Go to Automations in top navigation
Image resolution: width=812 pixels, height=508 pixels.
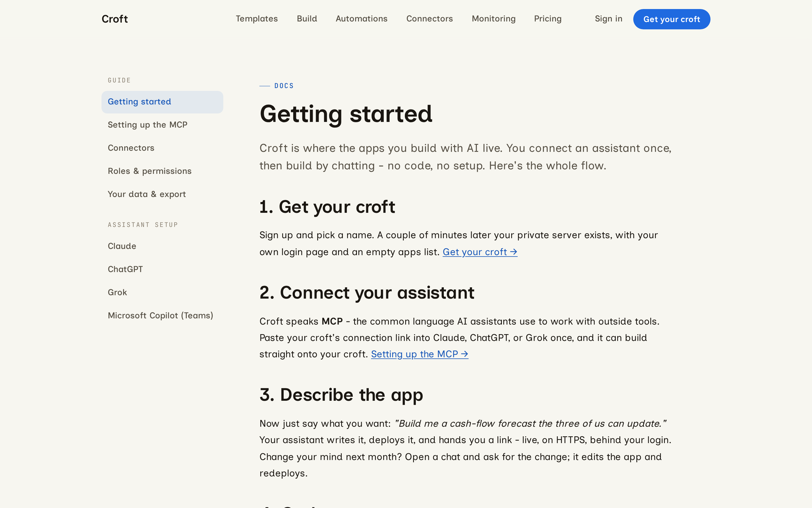(x=361, y=19)
